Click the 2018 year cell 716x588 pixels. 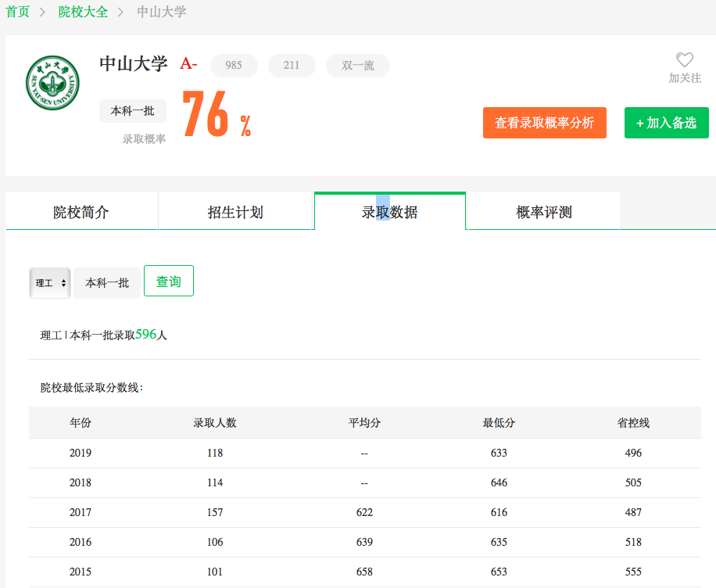pyautogui.click(x=81, y=482)
